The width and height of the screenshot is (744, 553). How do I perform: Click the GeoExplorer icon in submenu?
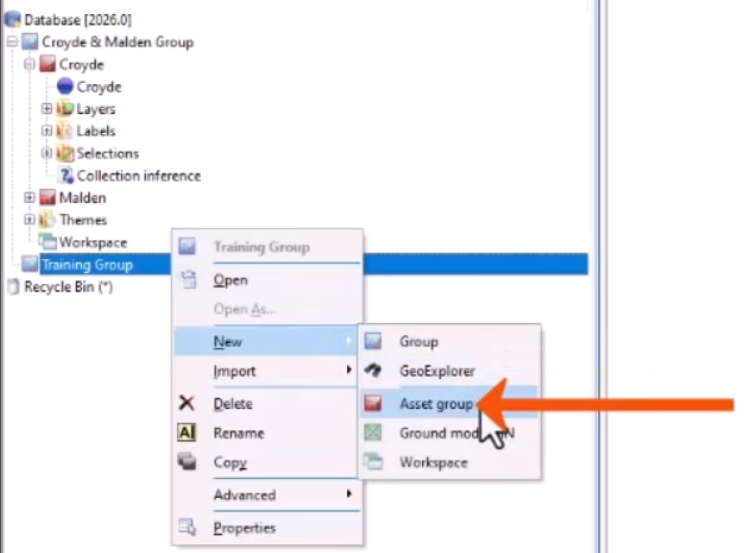(x=373, y=370)
